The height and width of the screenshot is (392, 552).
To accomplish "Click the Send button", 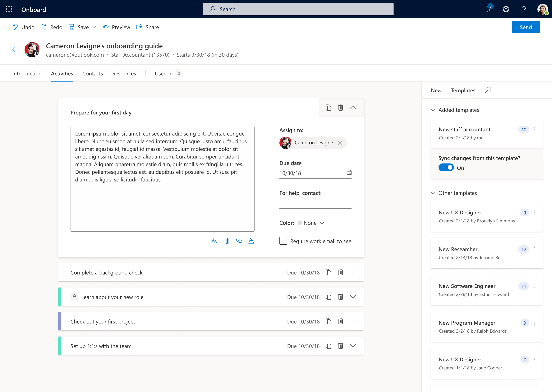I will coord(525,27).
